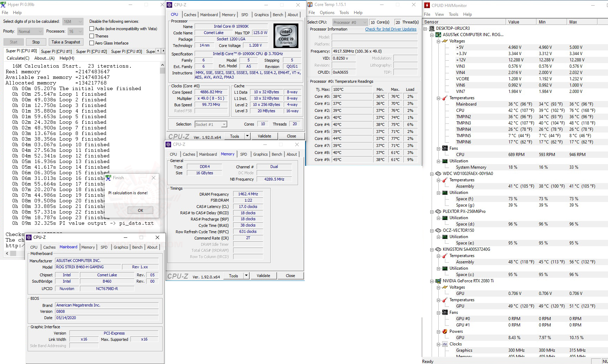The width and height of the screenshot is (608, 364).
Task: Click the Intel Core i9 X-series badge in CPU-Z
Action: [x=286, y=35]
